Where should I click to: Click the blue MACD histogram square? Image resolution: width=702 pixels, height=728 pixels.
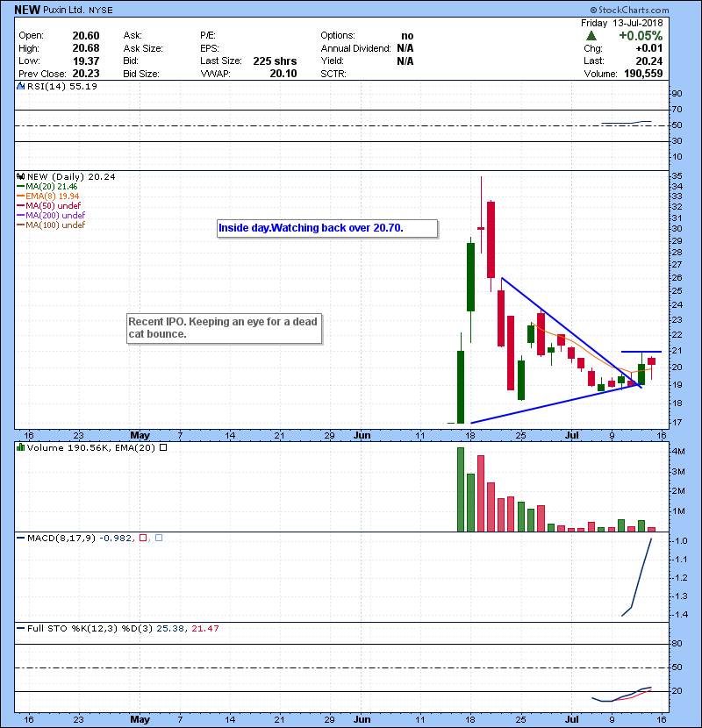coord(159,538)
